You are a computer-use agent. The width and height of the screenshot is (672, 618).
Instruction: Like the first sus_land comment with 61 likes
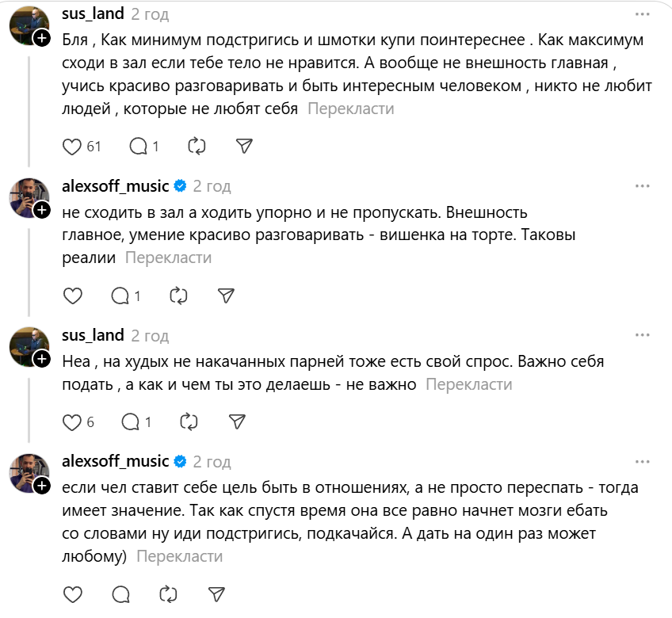(72, 147)
